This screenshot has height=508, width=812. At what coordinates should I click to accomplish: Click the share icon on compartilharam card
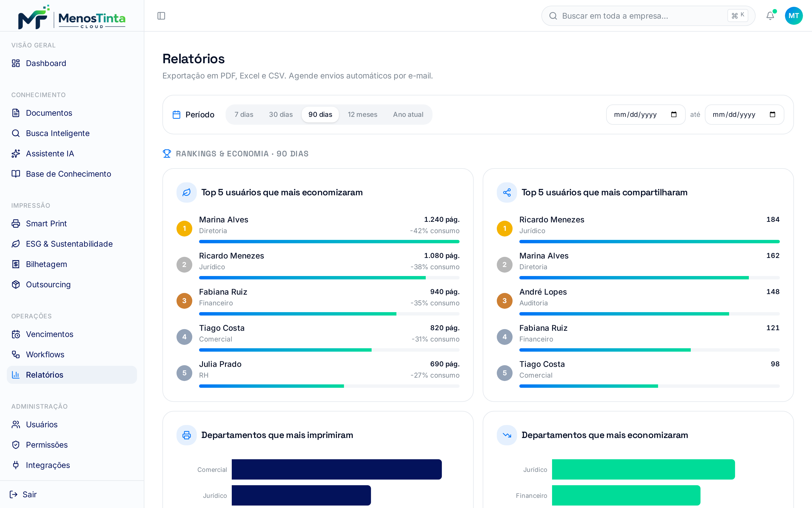pyautogui.click(x=507, y=192)
